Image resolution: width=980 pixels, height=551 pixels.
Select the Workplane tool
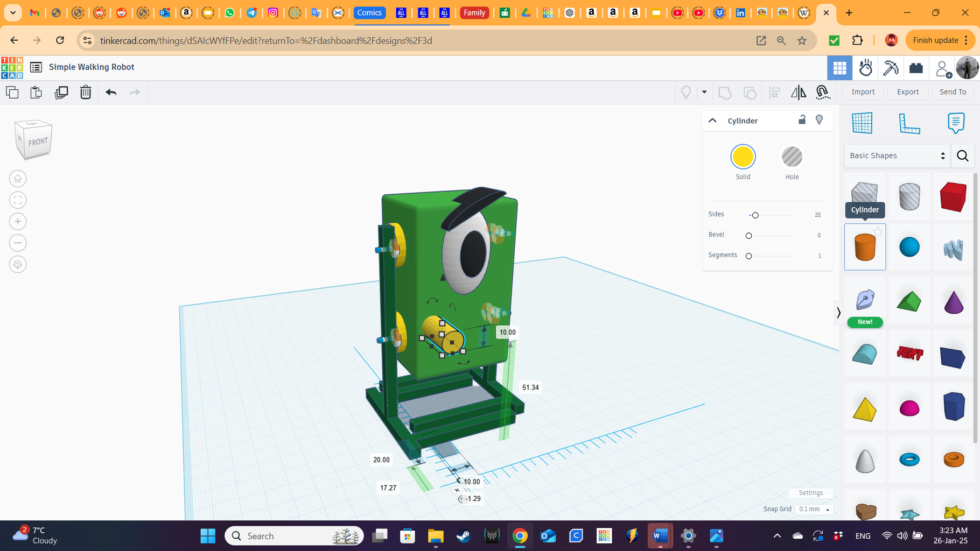click(x=862, y=123)
